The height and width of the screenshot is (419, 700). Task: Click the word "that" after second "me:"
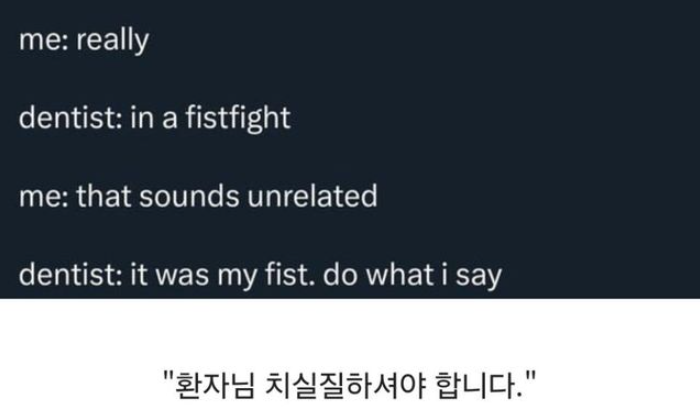tap(104, 196)
